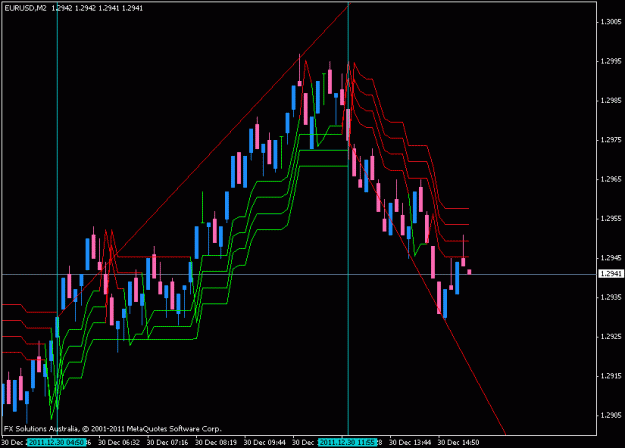Screen dimensions: 625x448
Task: Click the highlighted 1.2941 current price tag
Action: point(611,274)
